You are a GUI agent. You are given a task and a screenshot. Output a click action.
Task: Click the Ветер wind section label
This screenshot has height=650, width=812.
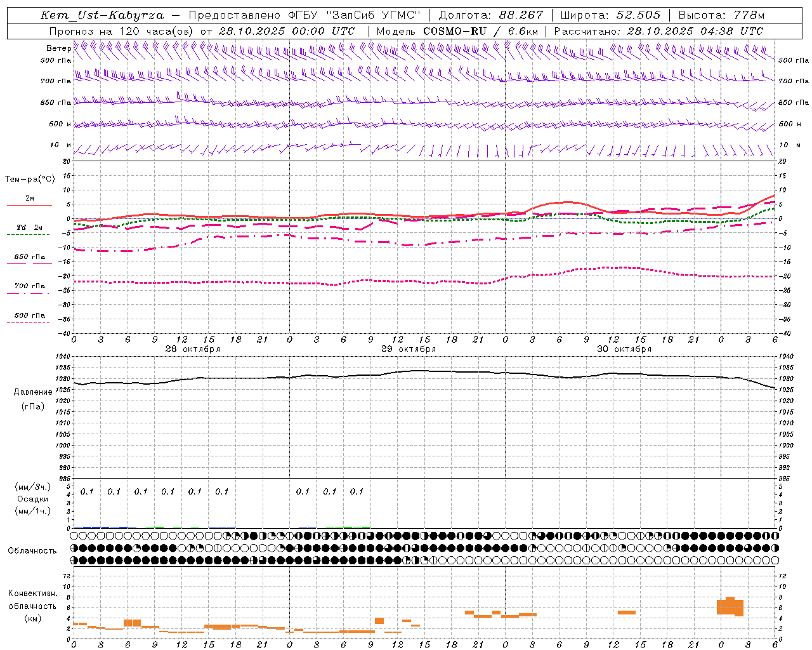pyautogui.click(x=58, y=48)
